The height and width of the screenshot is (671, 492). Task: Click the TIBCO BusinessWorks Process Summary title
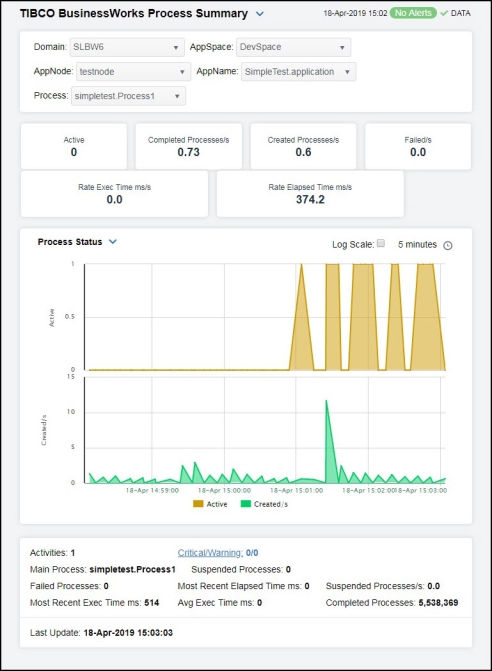click(134, 14)
